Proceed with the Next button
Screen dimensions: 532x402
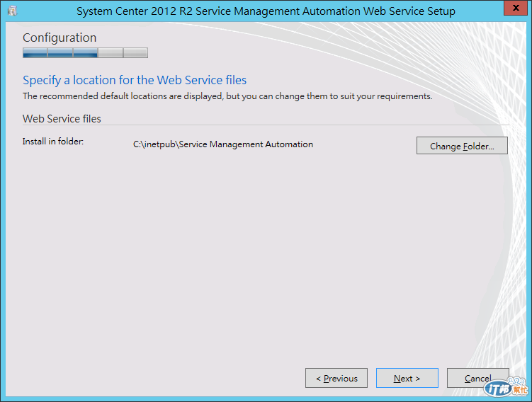[407, 379]
